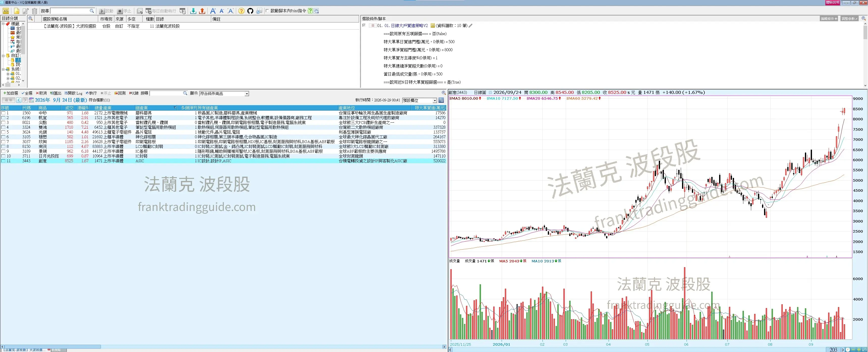Check the box for row 7 欣興

(3, 142)
